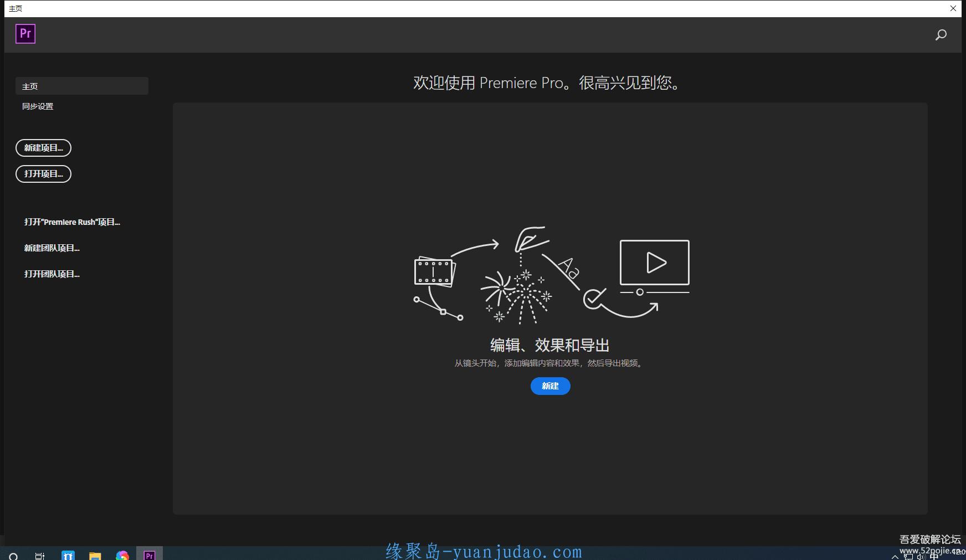Click the 新建项目... button

(x=43, y=148)
